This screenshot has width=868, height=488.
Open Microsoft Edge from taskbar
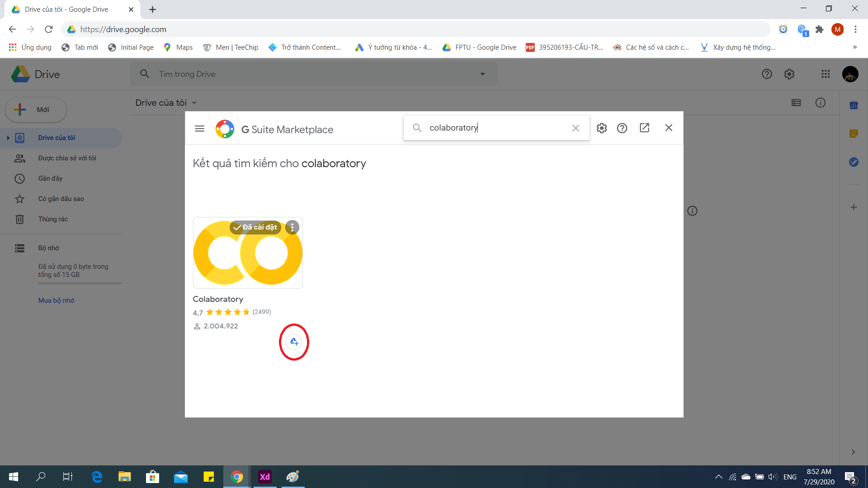pos(97,477)
